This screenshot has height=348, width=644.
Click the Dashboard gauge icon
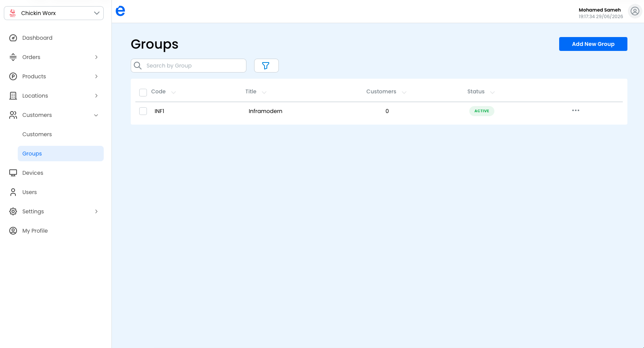[x=13, y=38]
